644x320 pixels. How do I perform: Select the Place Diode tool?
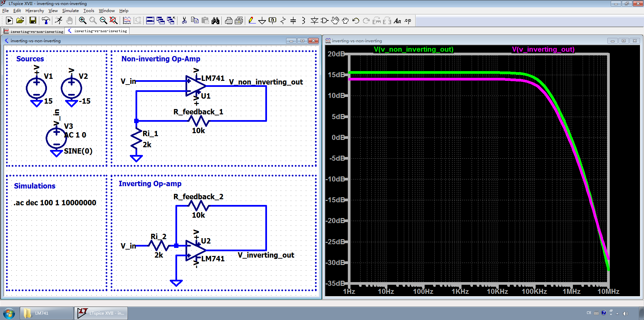click(x=314, y=21)
